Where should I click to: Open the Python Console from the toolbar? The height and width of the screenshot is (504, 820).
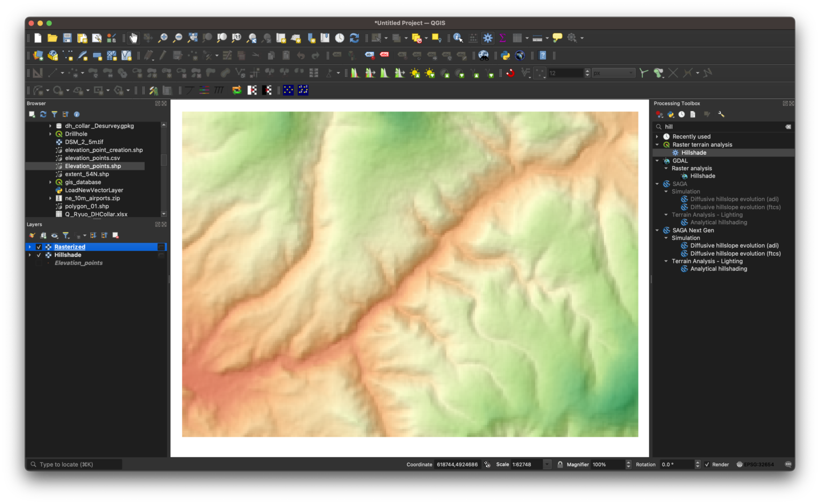[x=505, y=56]
